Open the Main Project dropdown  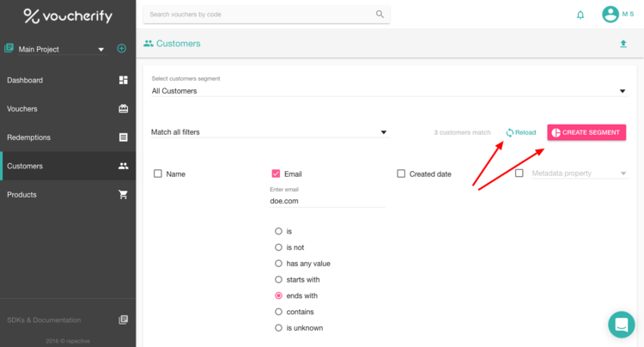[62, 49]
